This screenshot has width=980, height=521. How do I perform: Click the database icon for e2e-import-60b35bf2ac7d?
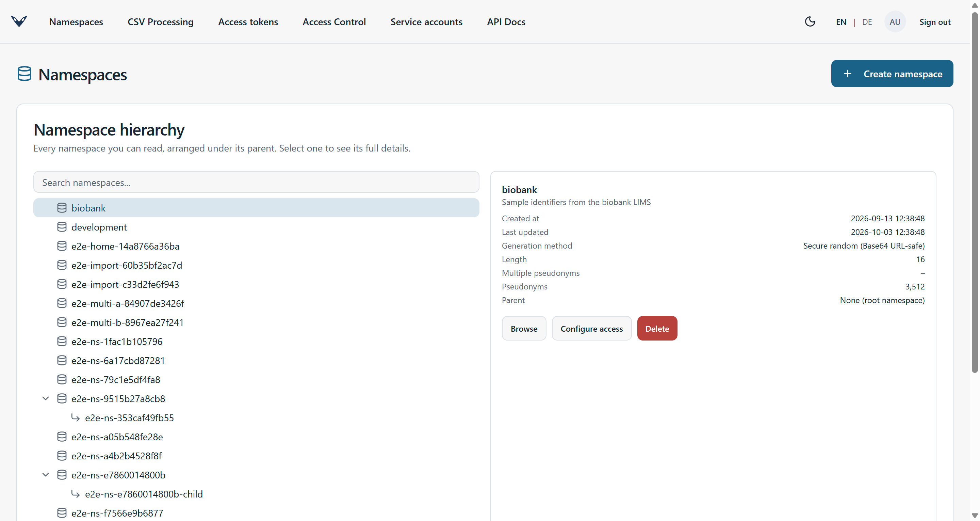62,265
